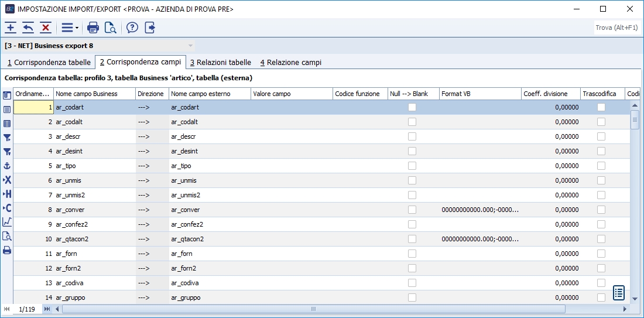644x318 pixels.
Task: Click the Print toolbar icon
Action: [x=93, y=28]
